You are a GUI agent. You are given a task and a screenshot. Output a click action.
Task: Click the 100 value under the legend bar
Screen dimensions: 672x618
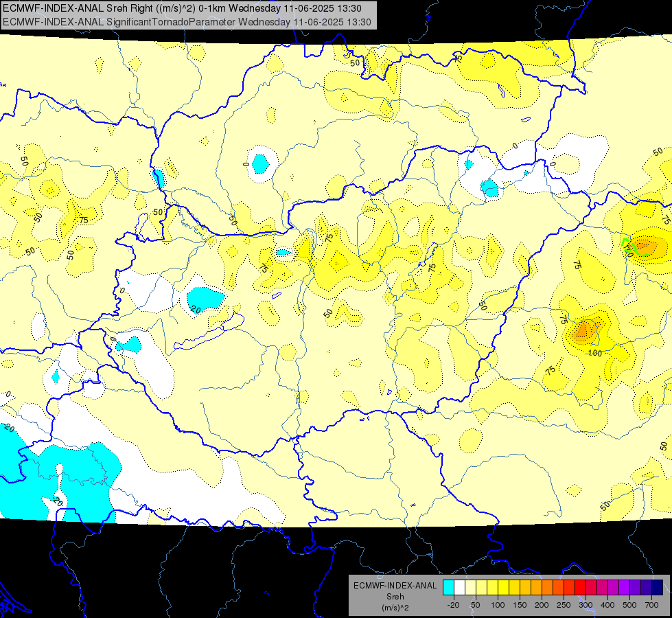498,605
